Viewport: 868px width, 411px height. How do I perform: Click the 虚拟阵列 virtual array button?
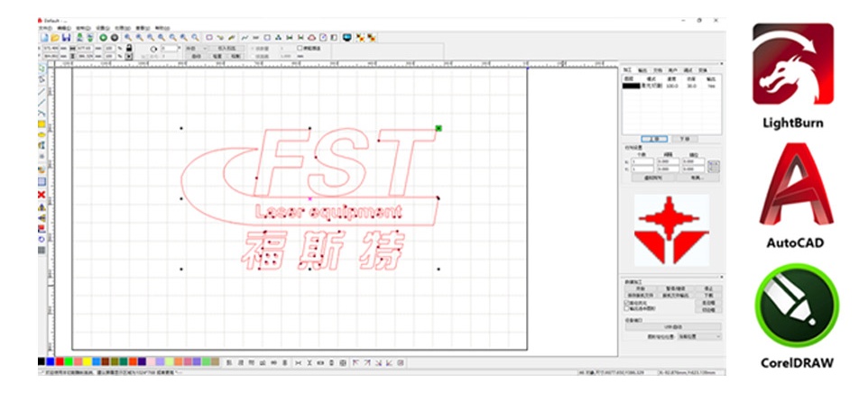click(654, 178)
